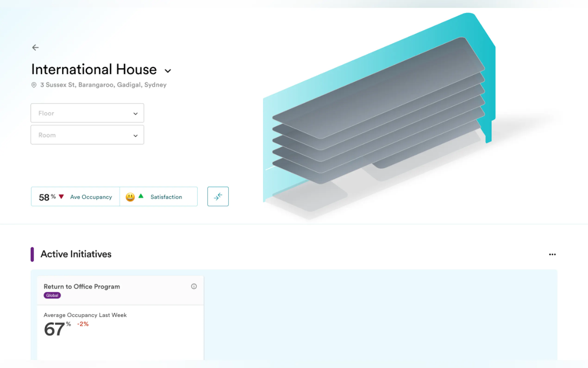588x368 pixels.
Task: Open the Return to Office Program card
Action: pos(82,287)
